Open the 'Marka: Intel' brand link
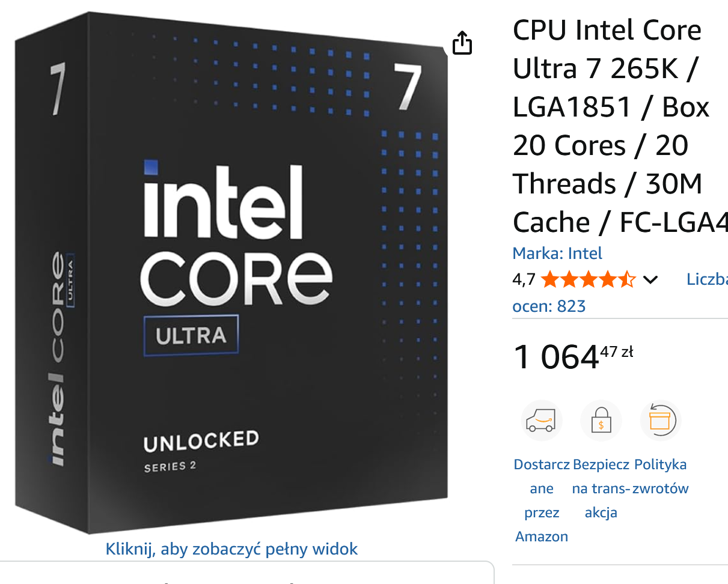The height and width of the screenshot is (584, 728). point(557,254)
